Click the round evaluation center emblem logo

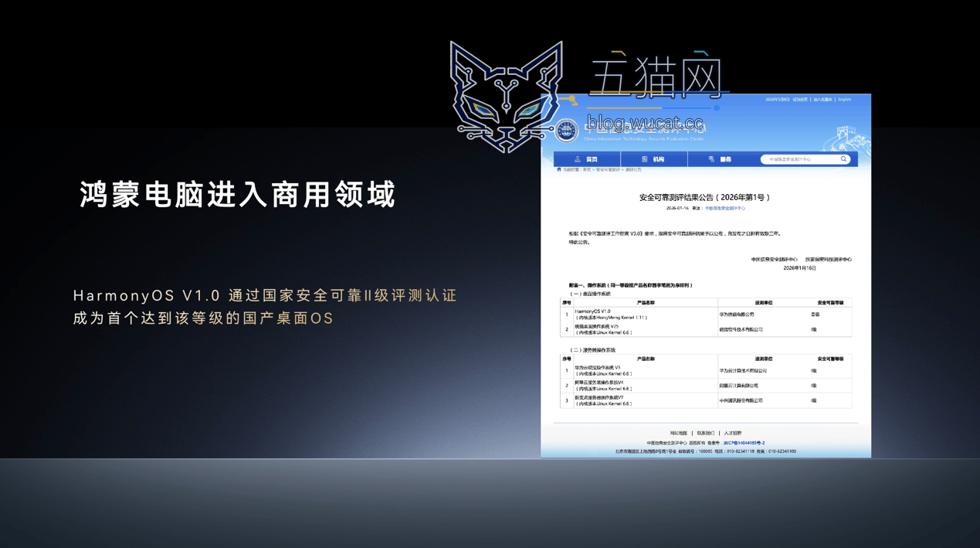tap(567, 131)
